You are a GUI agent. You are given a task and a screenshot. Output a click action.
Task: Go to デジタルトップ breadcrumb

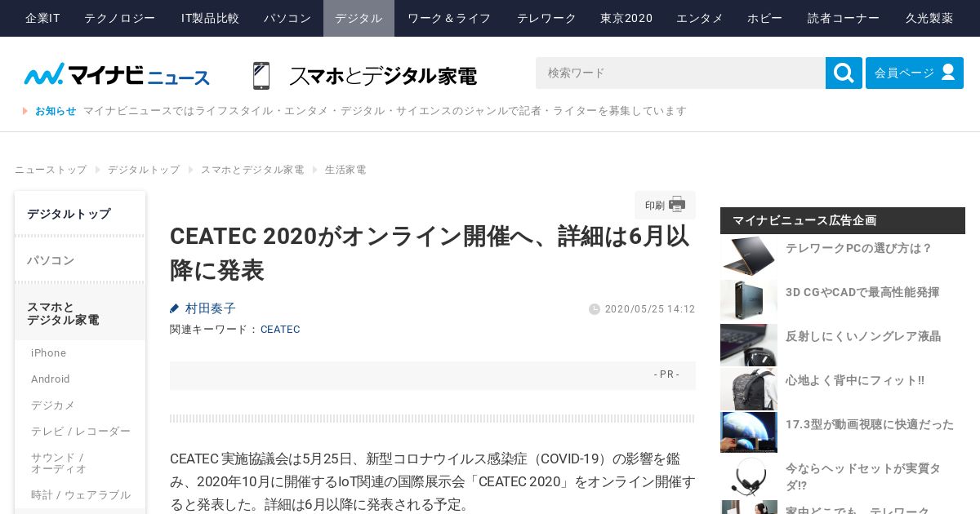pyautogui.click(x=144, y=170)
